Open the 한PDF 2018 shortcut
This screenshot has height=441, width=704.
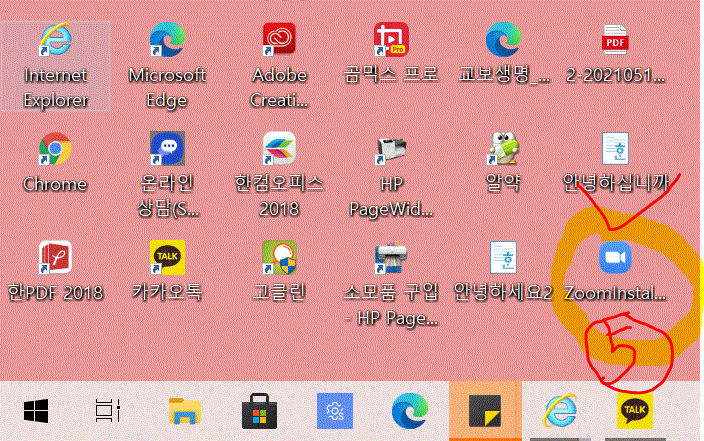(x=55, y=271)
